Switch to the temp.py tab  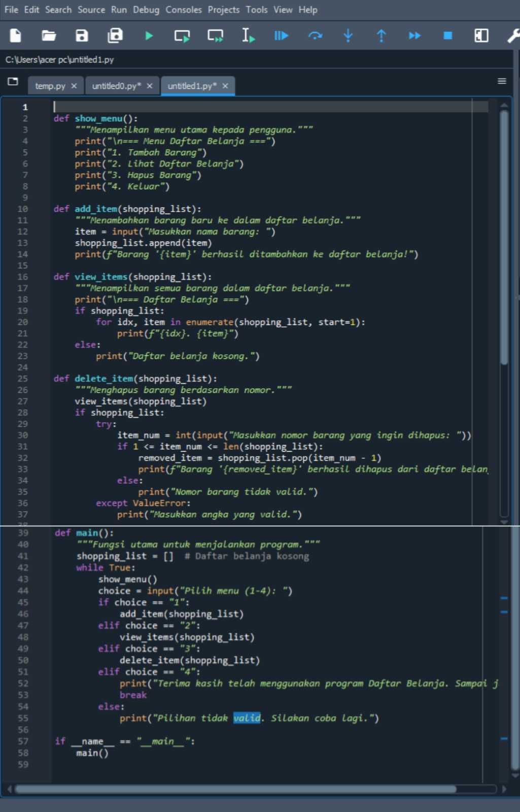point(50,86)
